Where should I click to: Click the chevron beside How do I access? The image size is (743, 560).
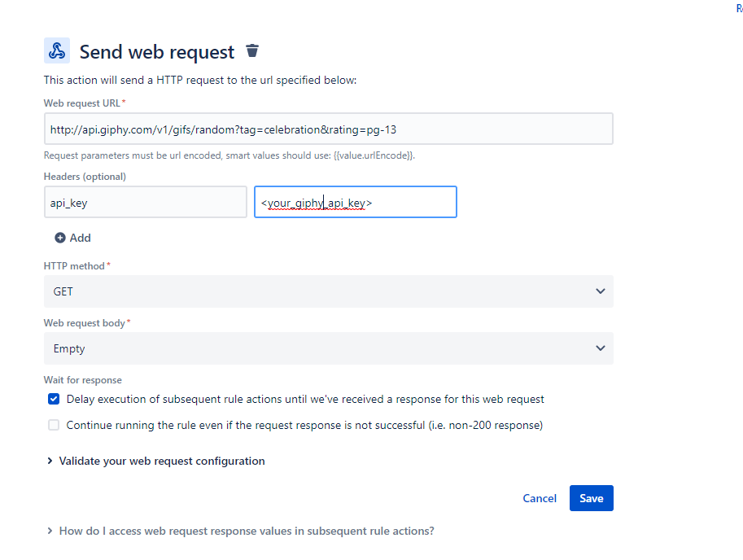click(x=51, y=531)
